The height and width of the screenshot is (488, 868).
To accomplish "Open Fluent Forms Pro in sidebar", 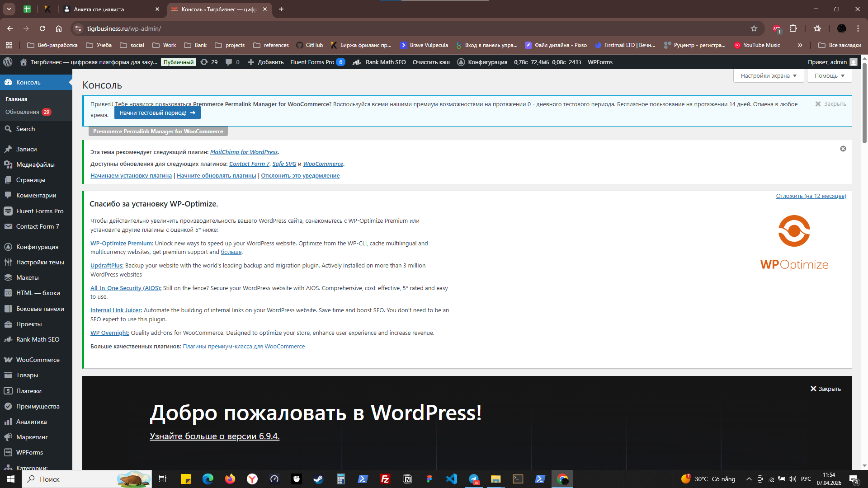I will 36,211.
